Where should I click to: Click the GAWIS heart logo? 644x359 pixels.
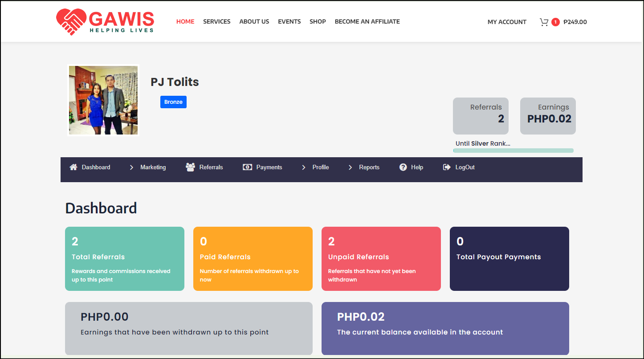click(x=71, y=22)
